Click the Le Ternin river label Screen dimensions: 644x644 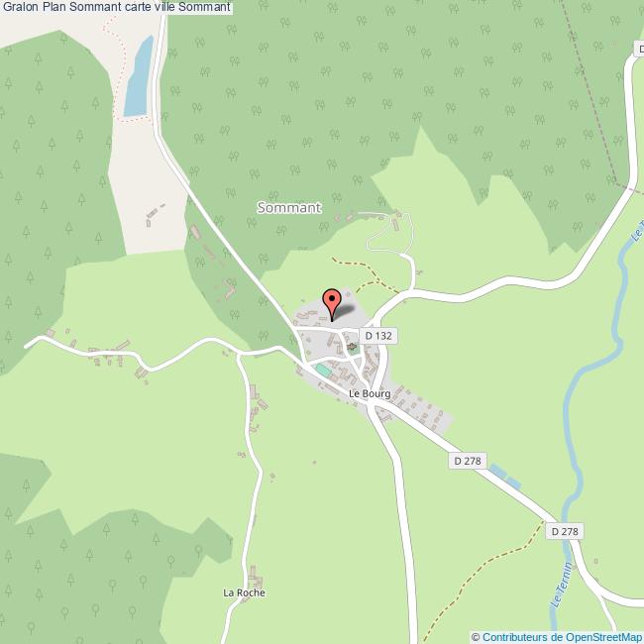561,585
